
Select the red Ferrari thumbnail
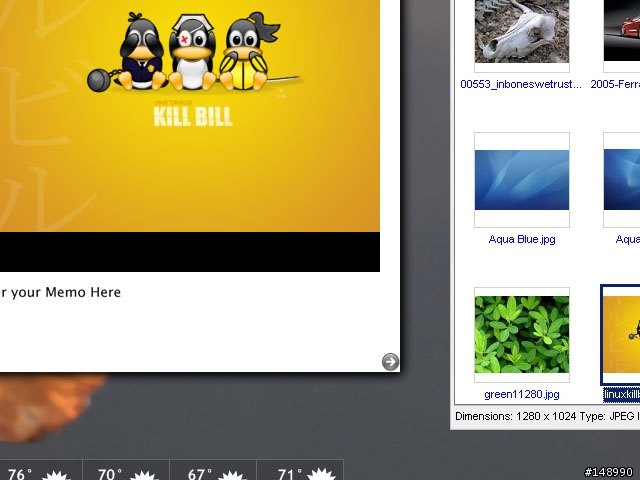[x=622, y=31]
